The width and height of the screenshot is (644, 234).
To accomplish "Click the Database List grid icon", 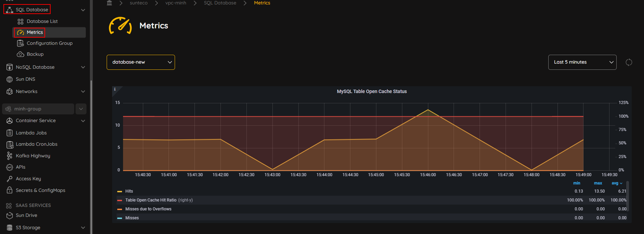I will pos(21,22).
